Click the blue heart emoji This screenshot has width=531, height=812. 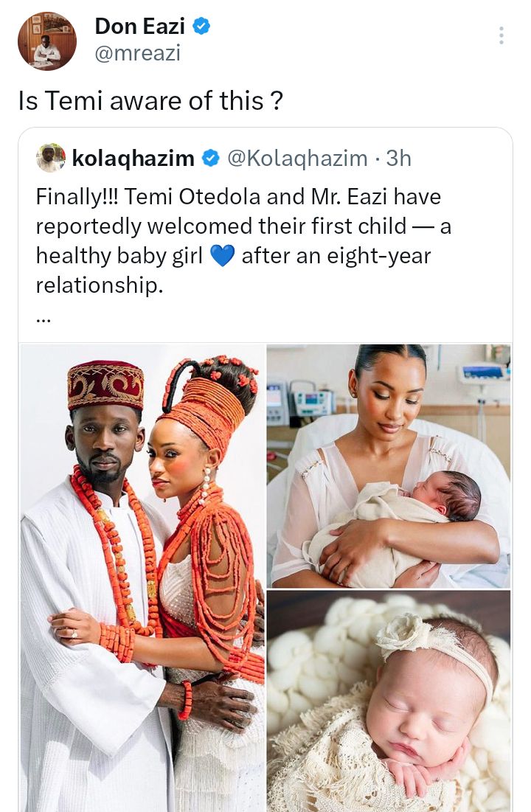pyautogui.click(x=221, y=256)
